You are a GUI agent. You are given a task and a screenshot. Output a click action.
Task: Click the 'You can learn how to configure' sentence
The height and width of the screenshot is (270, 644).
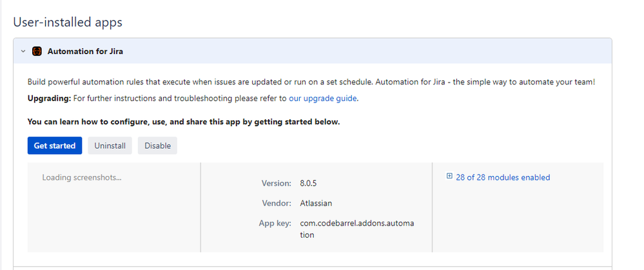[184, 122]
